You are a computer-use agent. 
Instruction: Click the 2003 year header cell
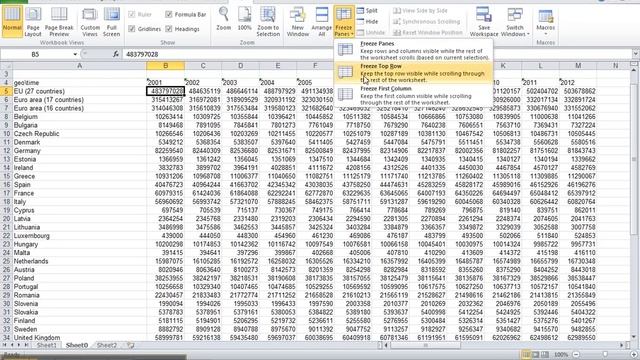coord(240,83)
